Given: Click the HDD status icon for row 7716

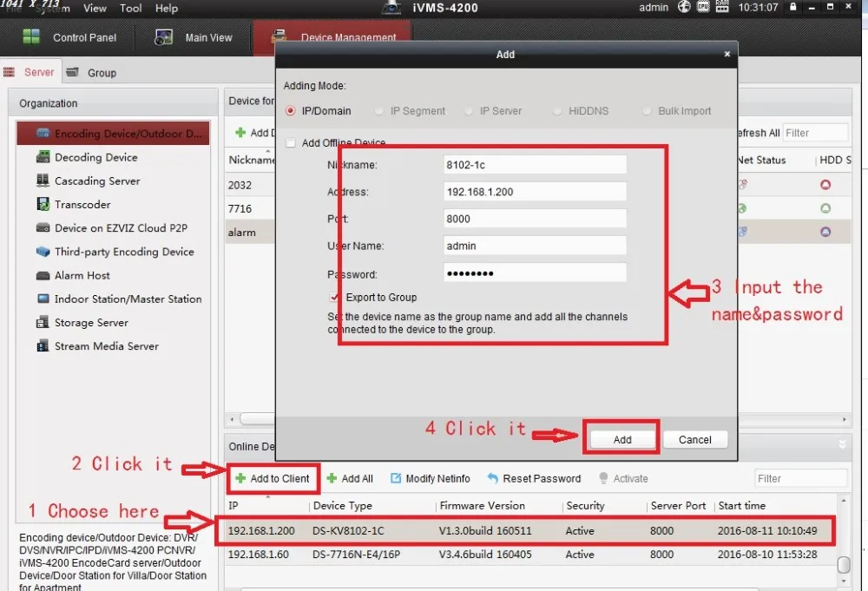Looking at the screenshot, I should [x=825, y=208].
